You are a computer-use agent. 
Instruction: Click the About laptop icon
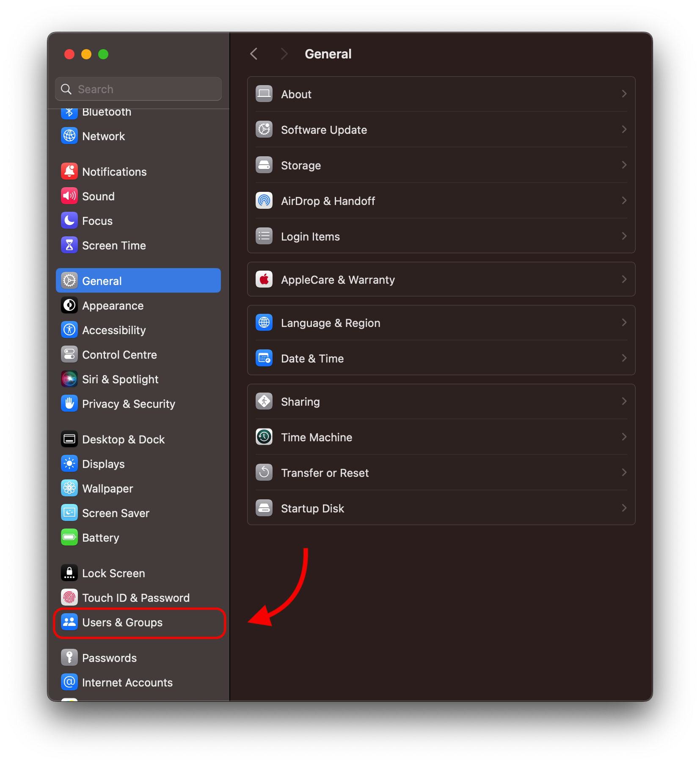[264, 94]
